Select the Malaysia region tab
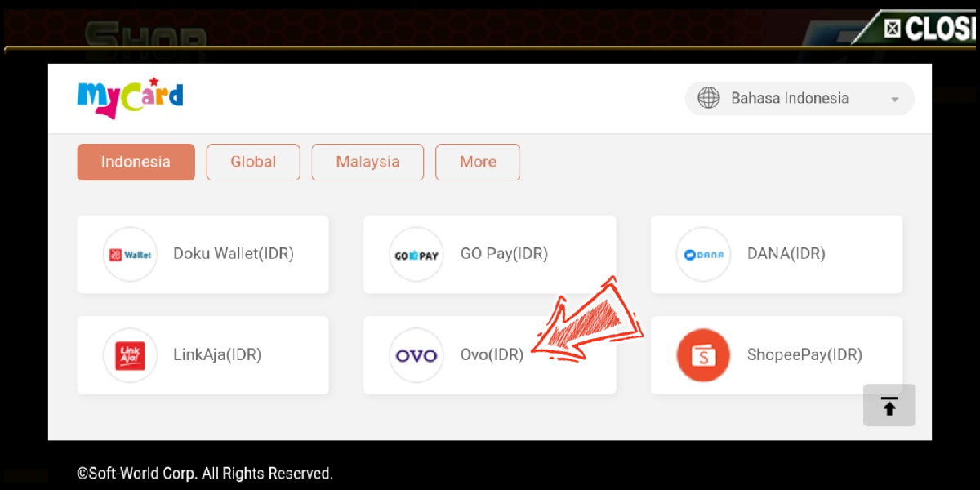The image size is (980, 490). (367, 162)
